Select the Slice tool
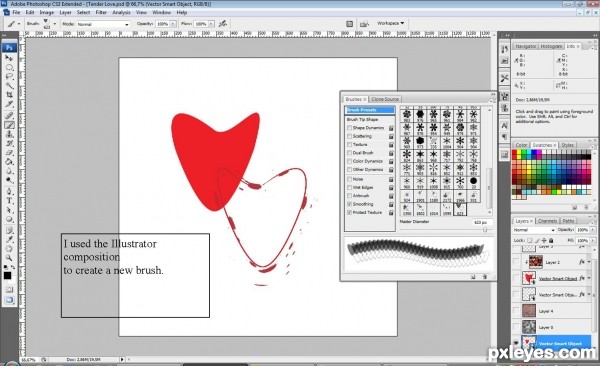 (x=9, y=104)
